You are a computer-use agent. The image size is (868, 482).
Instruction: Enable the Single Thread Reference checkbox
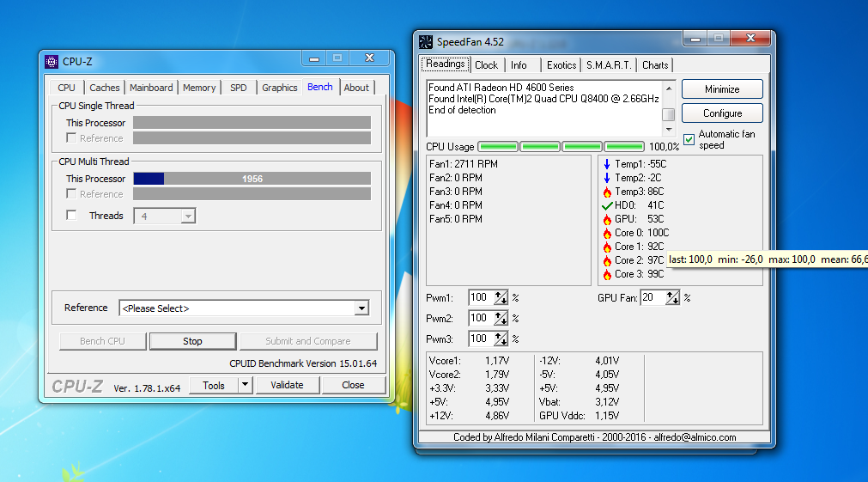[71, 137]
